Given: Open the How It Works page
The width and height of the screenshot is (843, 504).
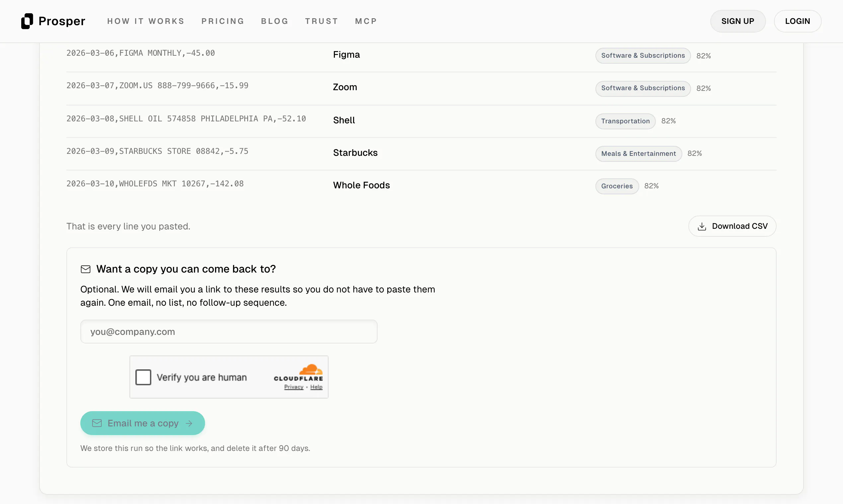Looking at the screenshot, I should tap(146, 21).
